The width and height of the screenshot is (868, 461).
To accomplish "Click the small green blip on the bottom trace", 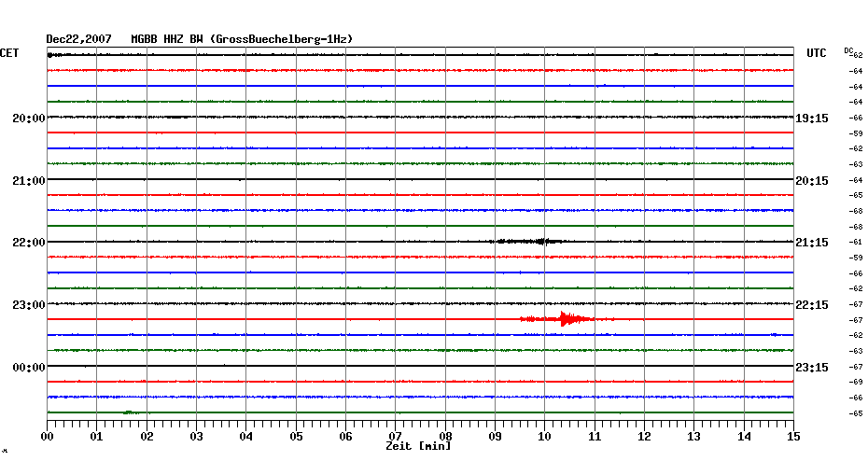I will pyautogui.click(x=131, y=412).
